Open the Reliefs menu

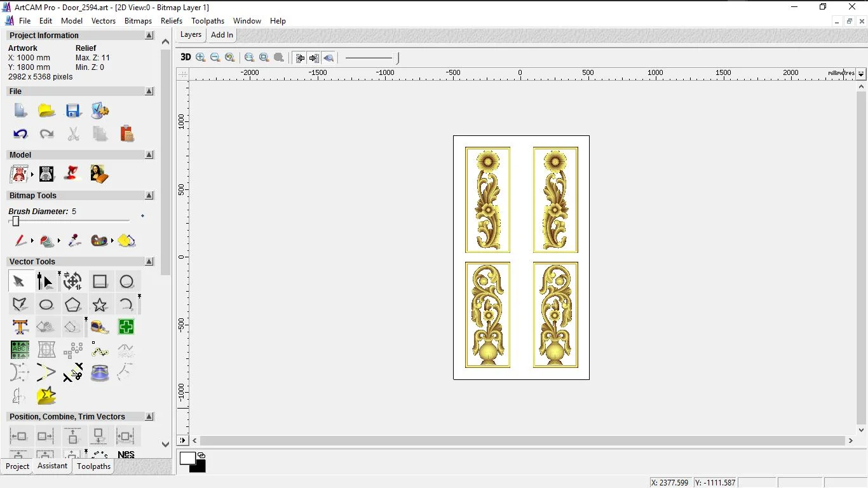[172, 21]
